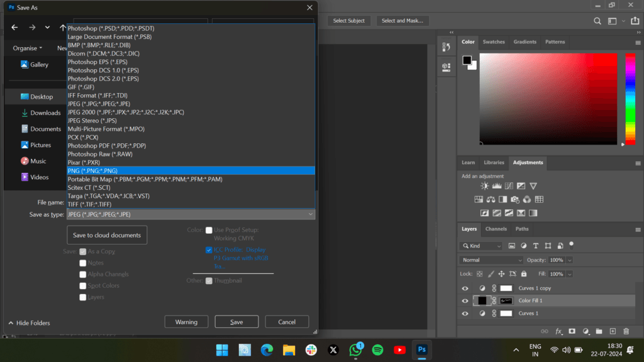This screenshot has width=644, height=362.
Task: Add a Brightness/Contrast adjustment
Action: click(485, 186)
